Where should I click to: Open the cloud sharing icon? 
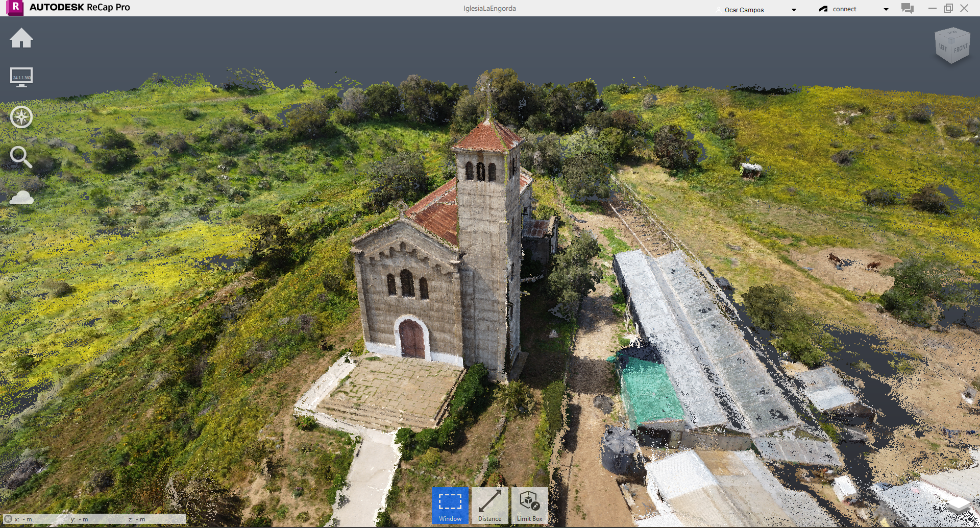point(21,198)
